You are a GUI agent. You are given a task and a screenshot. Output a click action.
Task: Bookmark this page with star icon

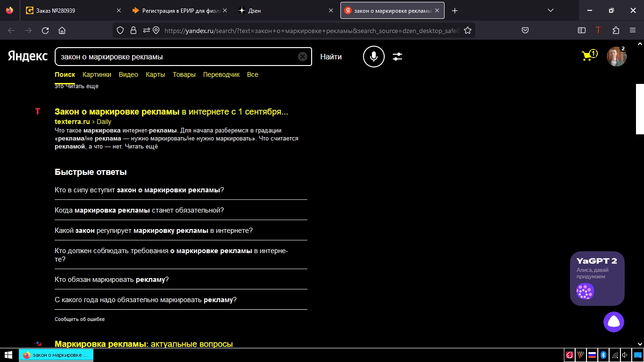coord(468,30)
